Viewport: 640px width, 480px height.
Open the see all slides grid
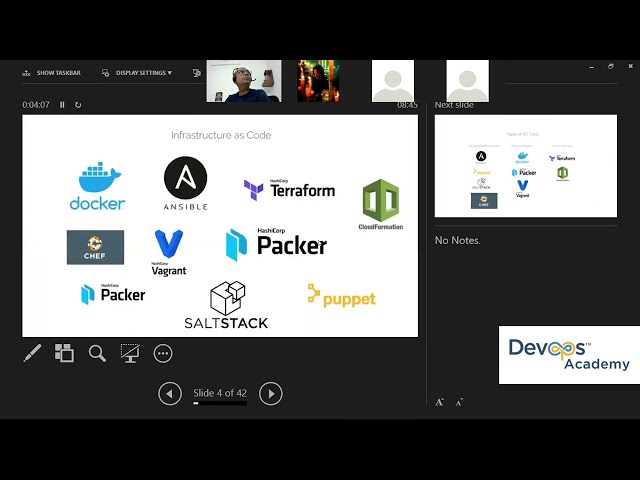(64, 353)
